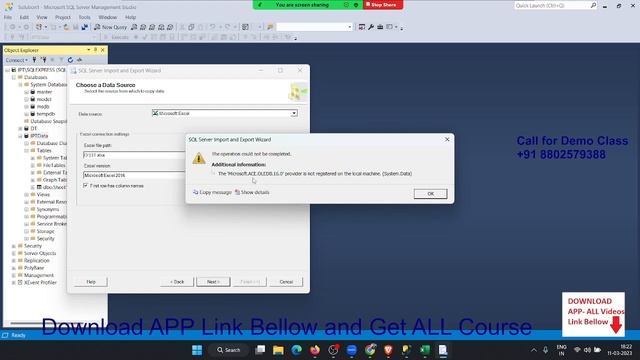Viewport: 640px width, 360px height.
Task: Toggle First row has column names checkbox
Action: [x=85, y=185]
